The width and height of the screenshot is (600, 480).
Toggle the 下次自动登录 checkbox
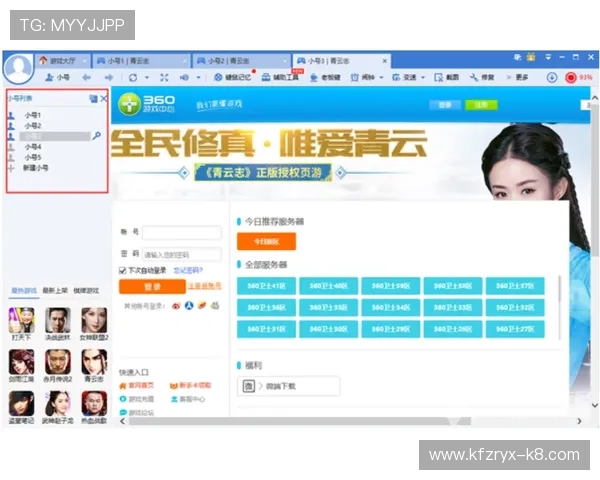tap(122, 271)
